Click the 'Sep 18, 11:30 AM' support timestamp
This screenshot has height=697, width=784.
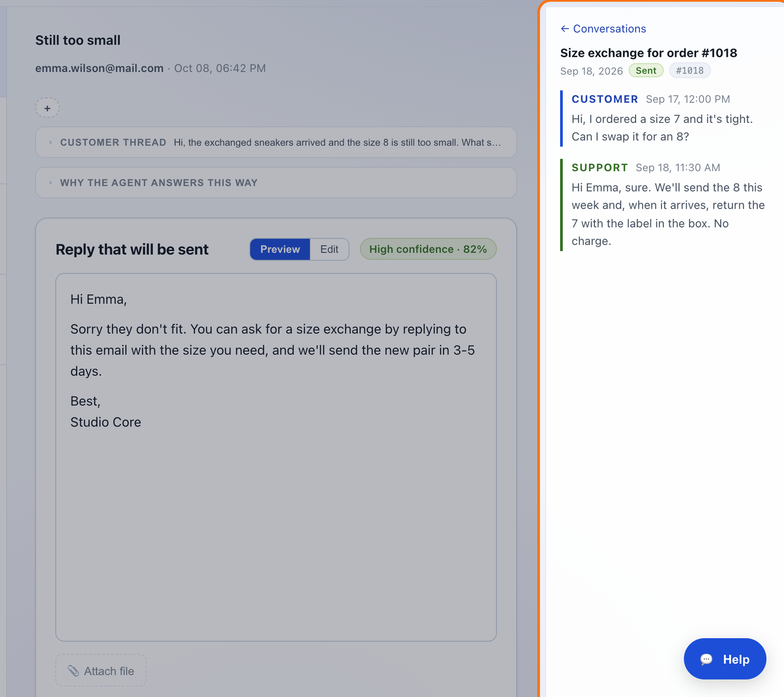[678, 168]
